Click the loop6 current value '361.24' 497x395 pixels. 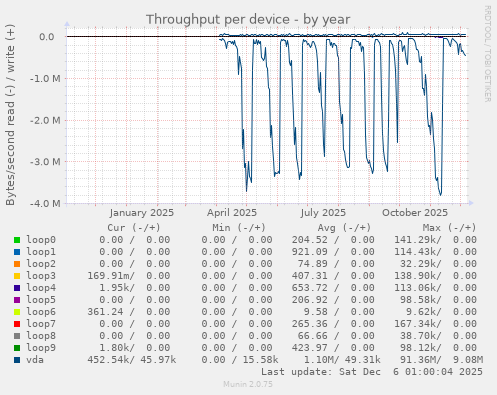(x=105, y=312)
